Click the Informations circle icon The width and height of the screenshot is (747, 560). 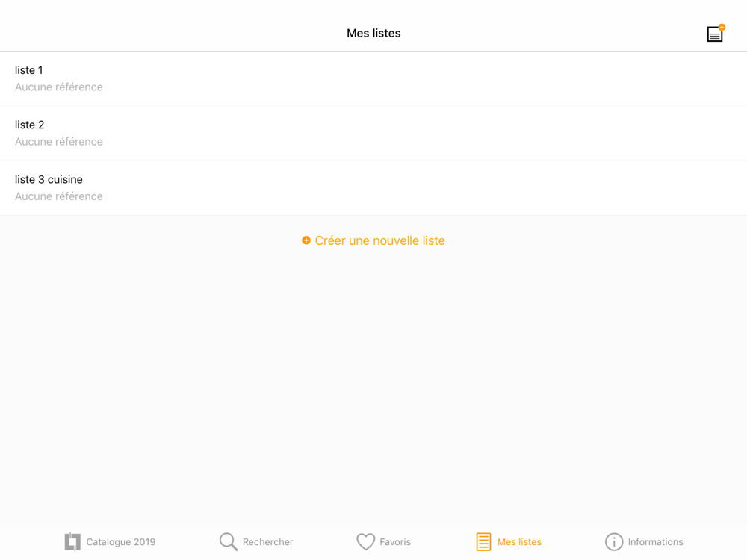pos(614,542)
